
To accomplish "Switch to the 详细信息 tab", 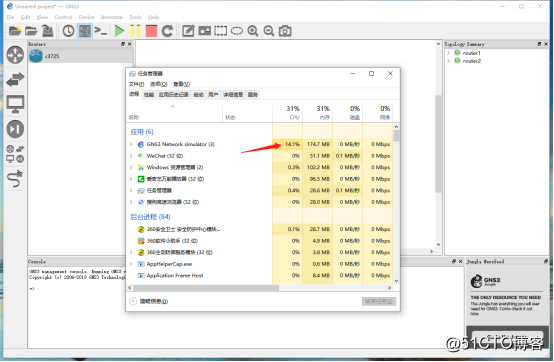I will pos(233,94).
